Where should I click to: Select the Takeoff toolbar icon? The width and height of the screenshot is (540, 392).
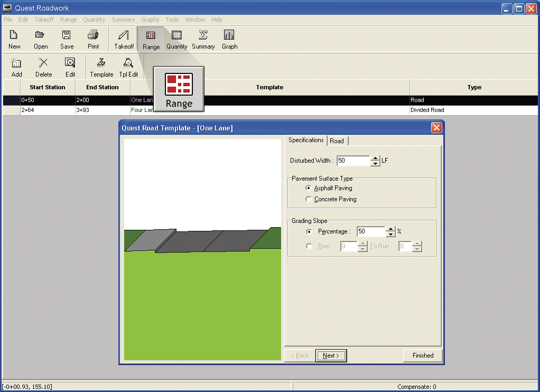124,35
